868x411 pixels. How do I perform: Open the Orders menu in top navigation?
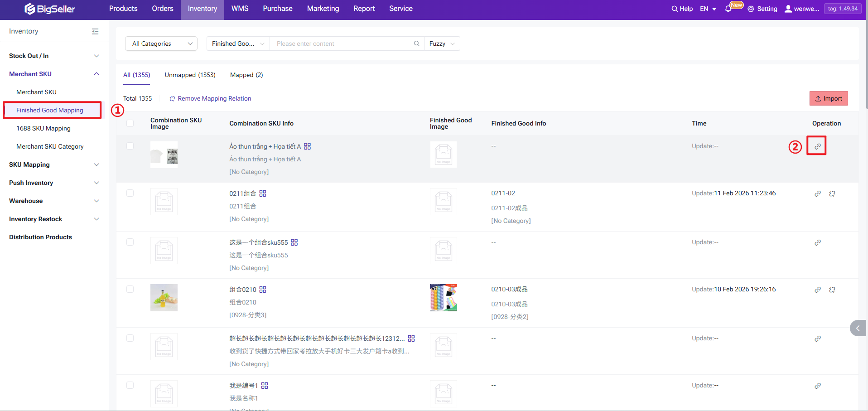point(163,9)
